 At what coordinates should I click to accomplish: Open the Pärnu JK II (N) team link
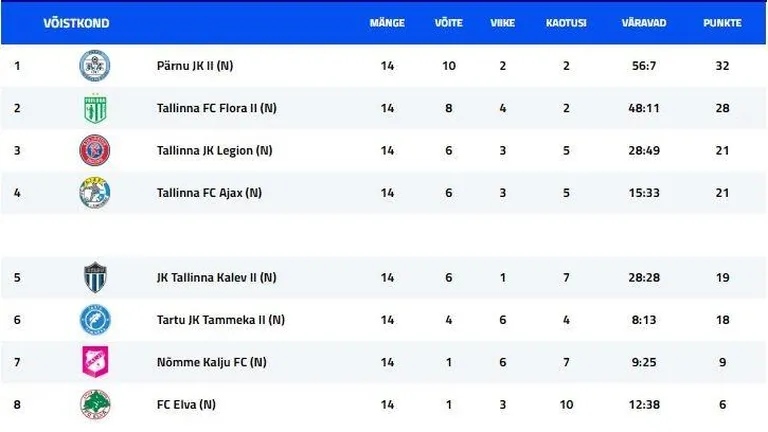click(x=195, y=66)
